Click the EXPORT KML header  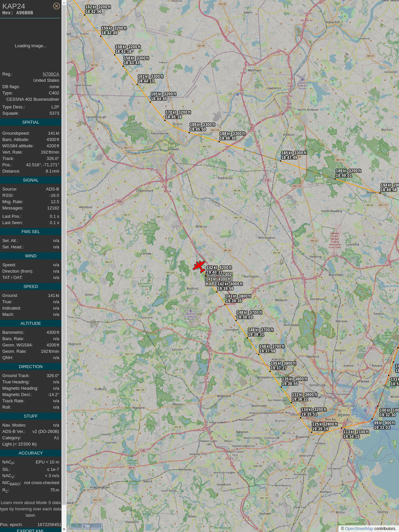click(31, 530)
